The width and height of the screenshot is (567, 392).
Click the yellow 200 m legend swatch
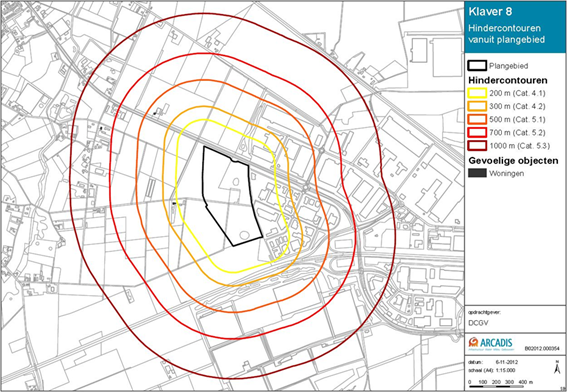click(x=477, y=93)
